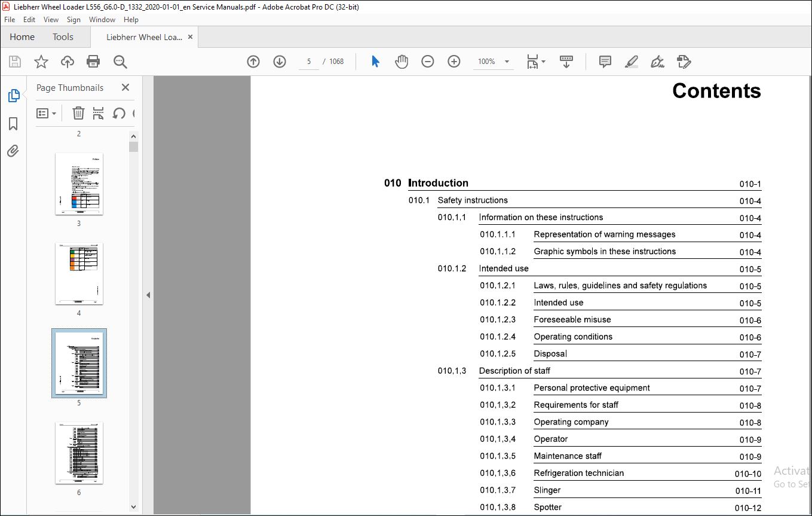This screenshot has height=516, width=812.
Task: Select page 3 thumbnail
Action: coord(79,184)
